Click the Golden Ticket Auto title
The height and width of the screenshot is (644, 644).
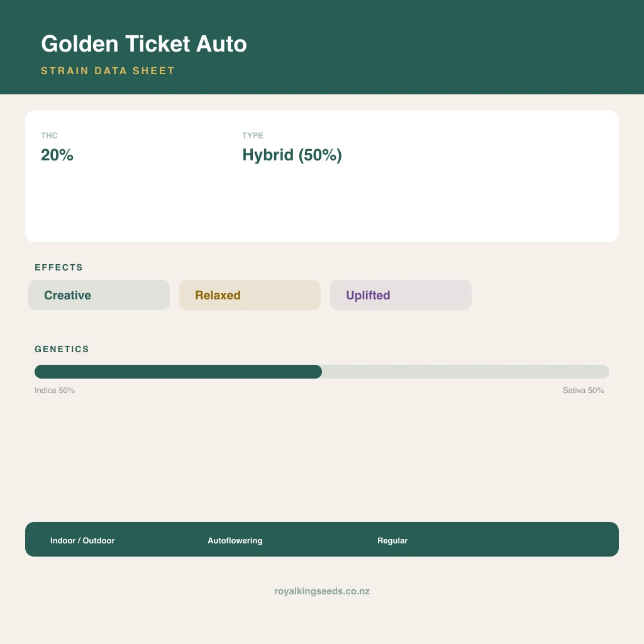144,44
